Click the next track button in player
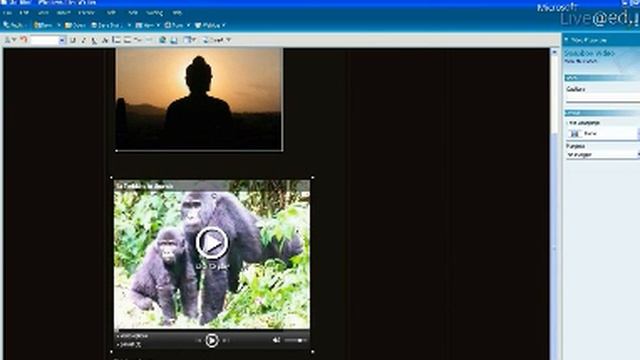Viewport: 640px width, 360px height. (x=226, y=340)
